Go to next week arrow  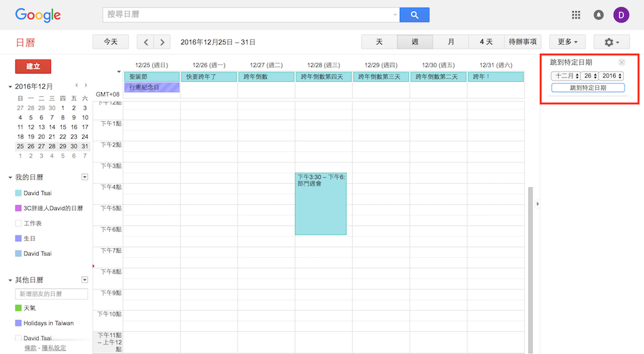(x=162, y=42)
